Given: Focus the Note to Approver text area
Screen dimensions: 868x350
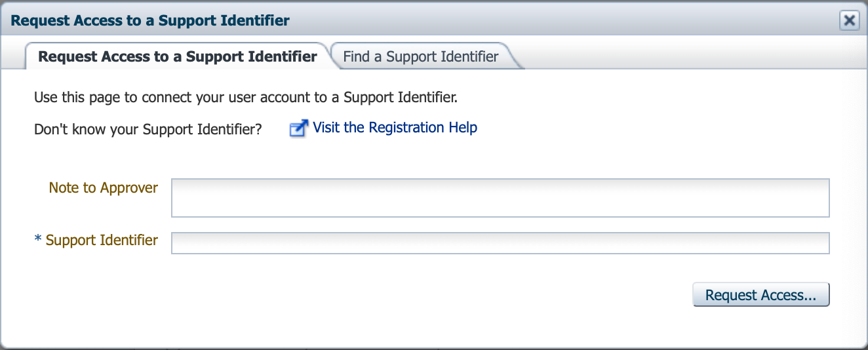Looking at the screenshot, I should pyautogui.click(x=500, y=197).
